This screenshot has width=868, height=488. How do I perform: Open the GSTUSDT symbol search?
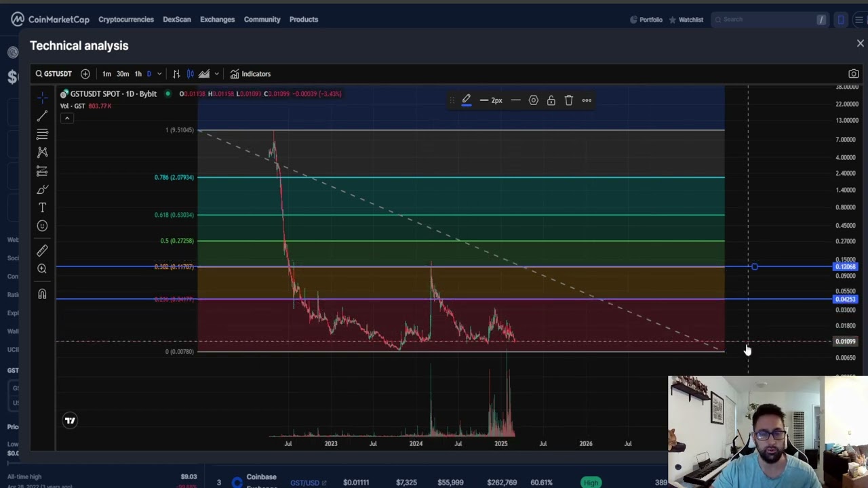[x=54, y=74]
